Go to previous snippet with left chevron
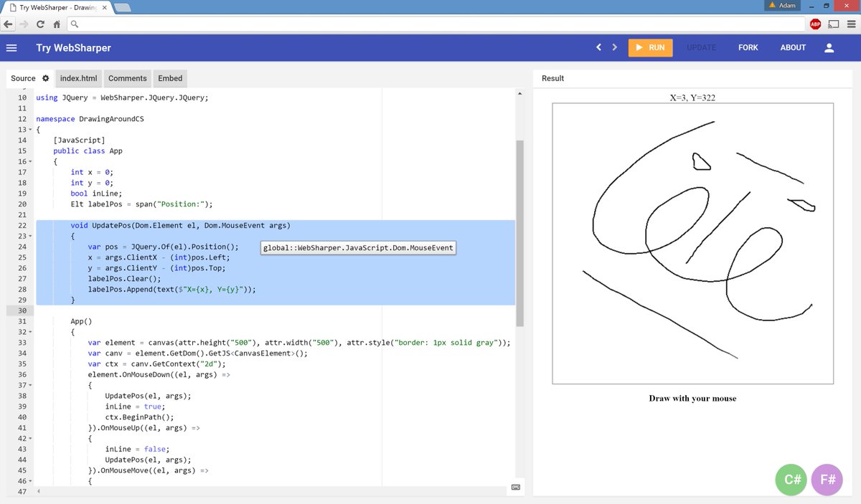This screenshot has height=504, width=861. (x=598, y=48)
